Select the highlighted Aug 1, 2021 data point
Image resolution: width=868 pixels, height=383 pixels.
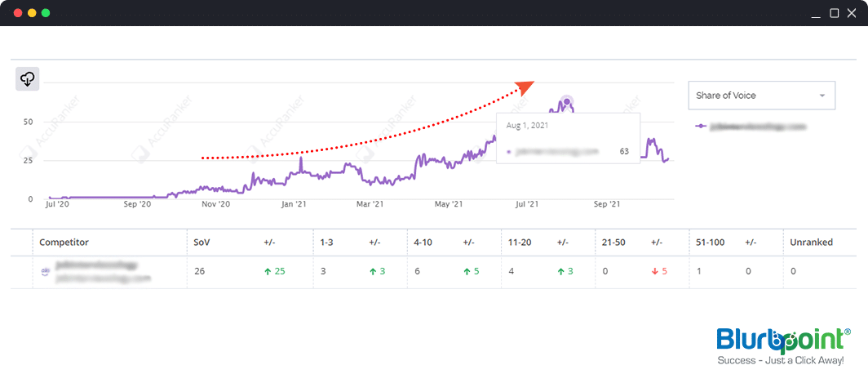click(x=567, y=101)
